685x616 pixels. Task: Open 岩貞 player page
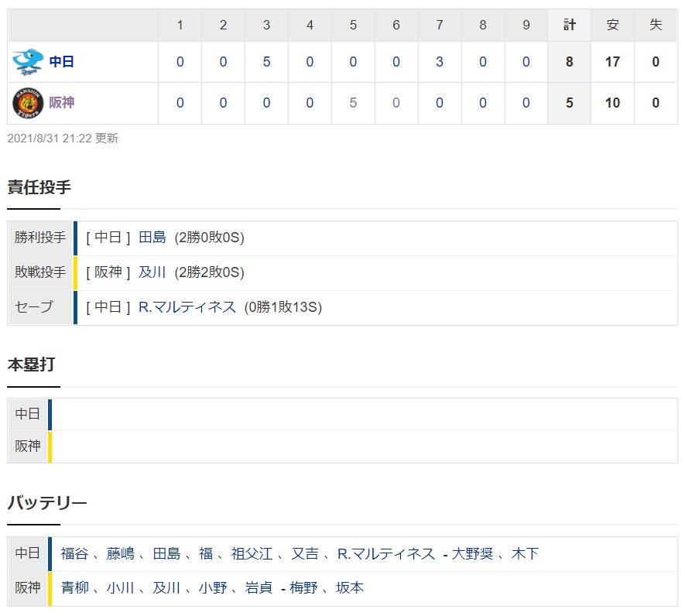259,588
